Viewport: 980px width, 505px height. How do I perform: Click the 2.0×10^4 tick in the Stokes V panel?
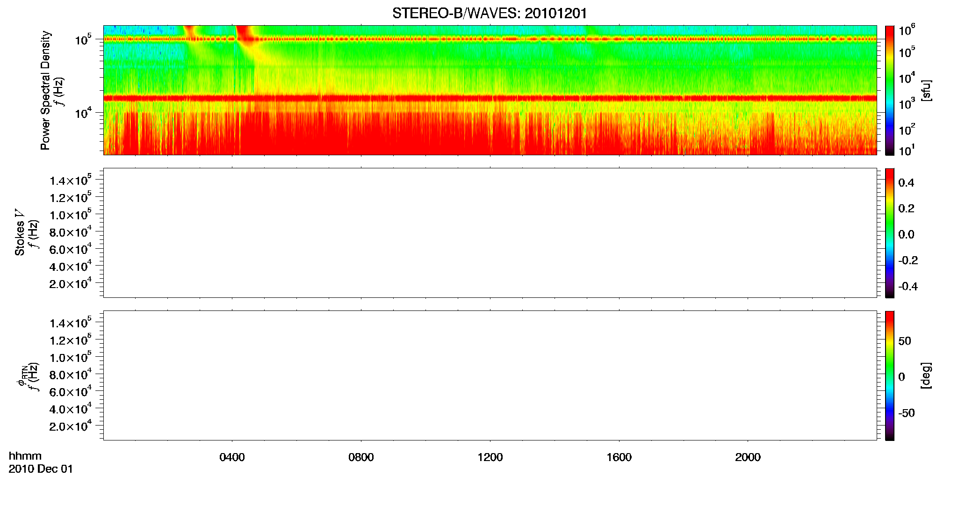(71, 284)
